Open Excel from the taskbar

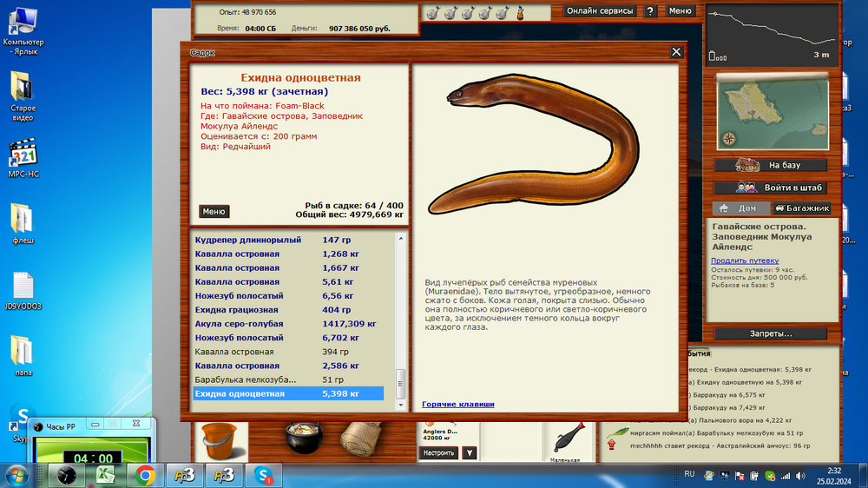tap(106, 475)
